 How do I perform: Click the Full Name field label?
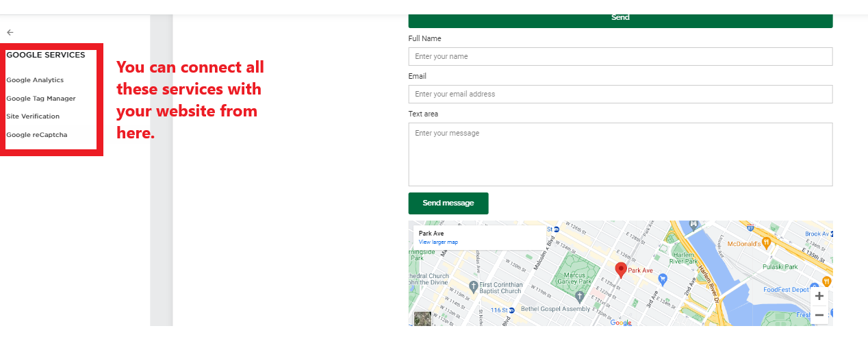[424, 39]
